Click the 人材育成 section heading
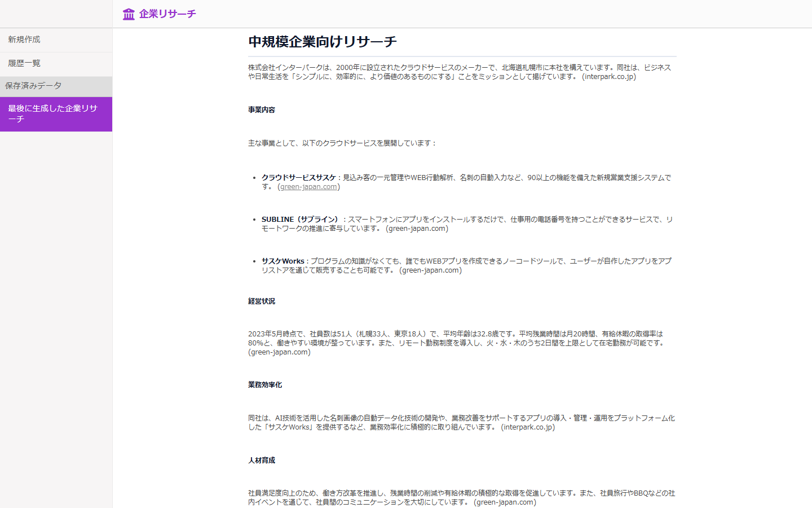 pos(261,460)
